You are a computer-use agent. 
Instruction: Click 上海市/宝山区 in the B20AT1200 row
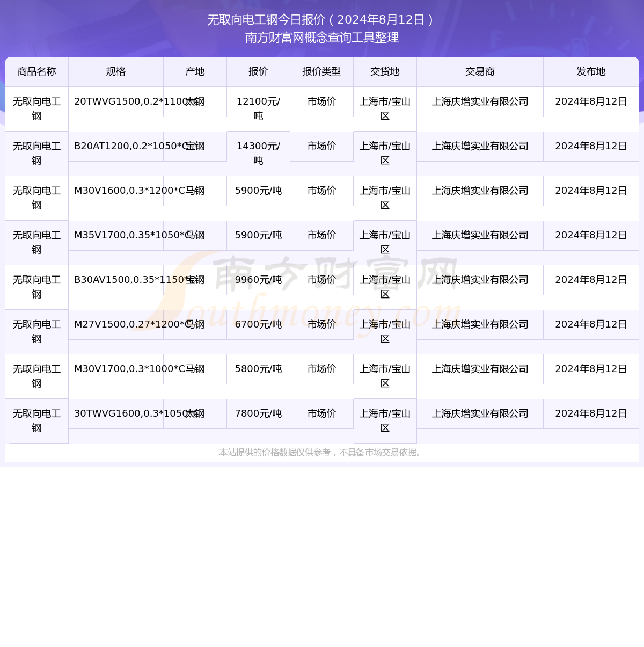[x=385, y=154]
